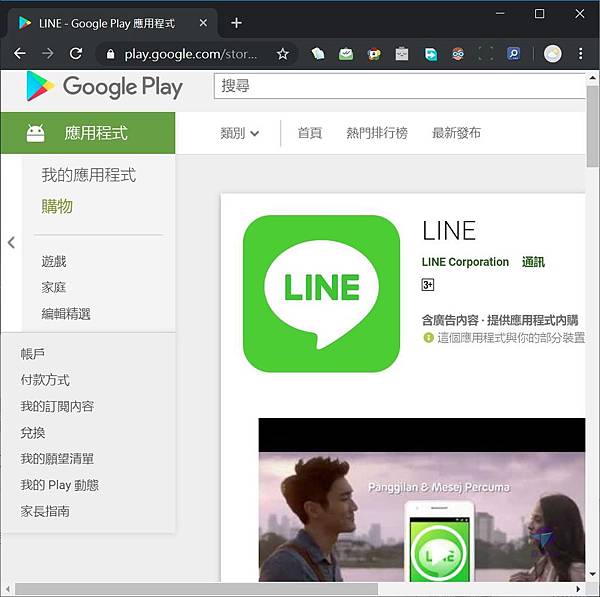Go to 遊戲 category

[54, 261]
